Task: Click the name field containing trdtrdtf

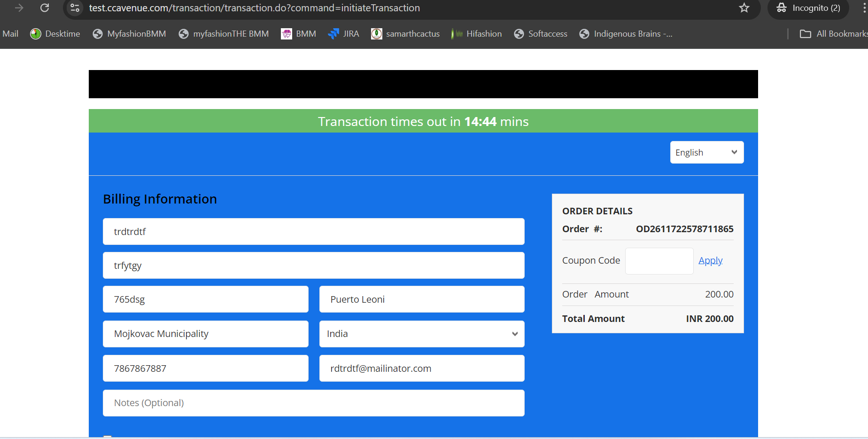Action: click(314, 231)
